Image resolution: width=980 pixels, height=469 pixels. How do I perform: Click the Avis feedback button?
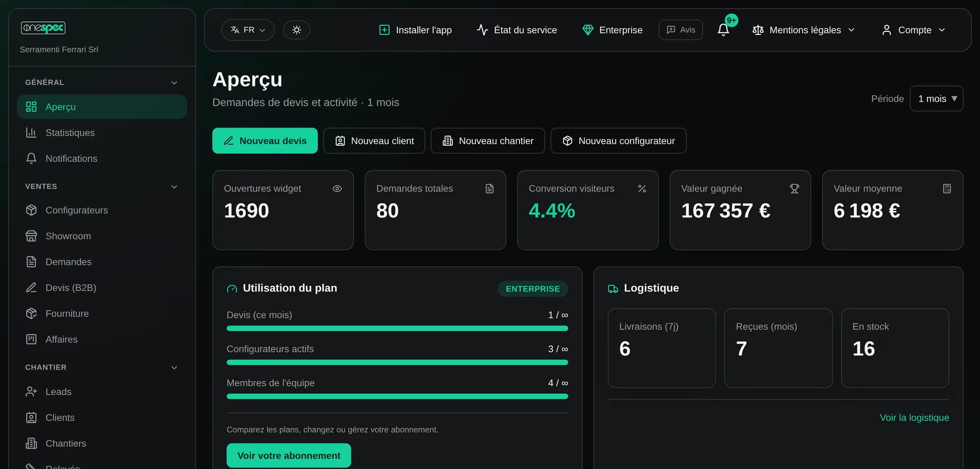point(681,30)
